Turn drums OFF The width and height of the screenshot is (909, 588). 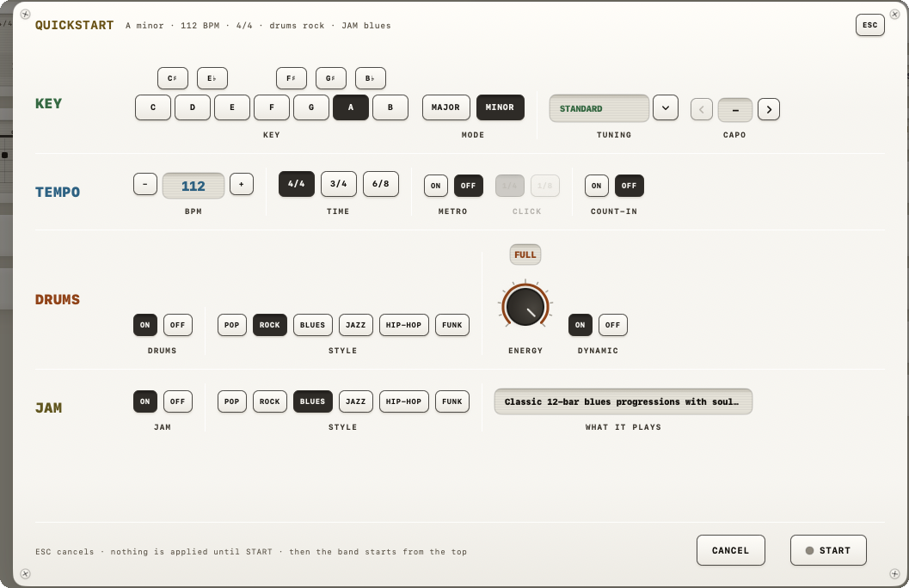(177, 325)
